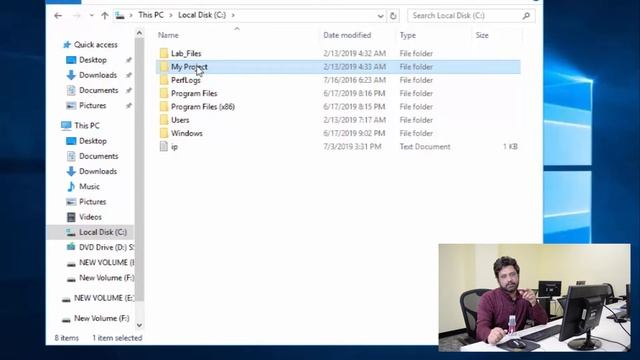
Task: Open address bar history dropdown
Action: point(380,16)
